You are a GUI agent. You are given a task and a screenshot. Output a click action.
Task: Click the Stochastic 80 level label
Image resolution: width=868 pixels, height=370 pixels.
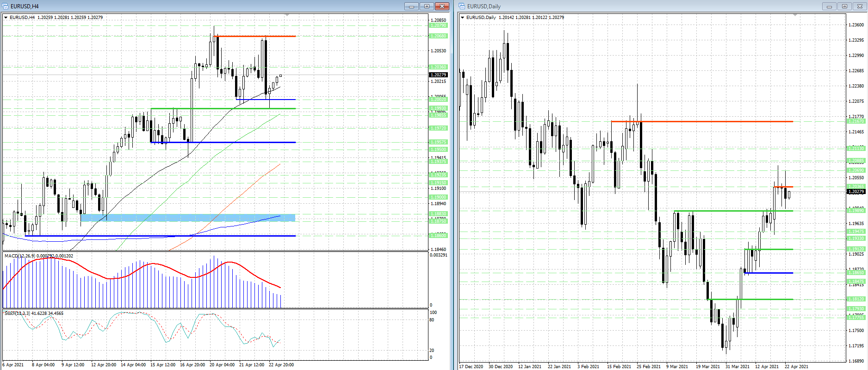(432, 320)
